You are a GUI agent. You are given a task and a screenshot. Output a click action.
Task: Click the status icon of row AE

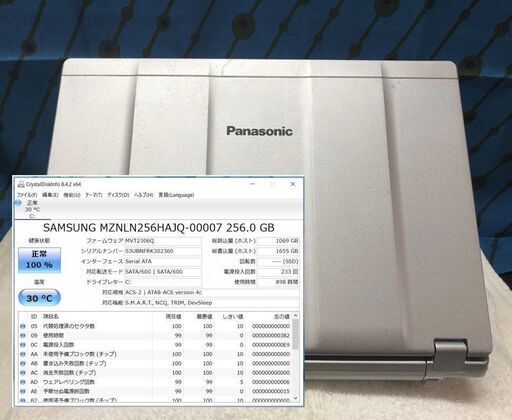[23, 391]
